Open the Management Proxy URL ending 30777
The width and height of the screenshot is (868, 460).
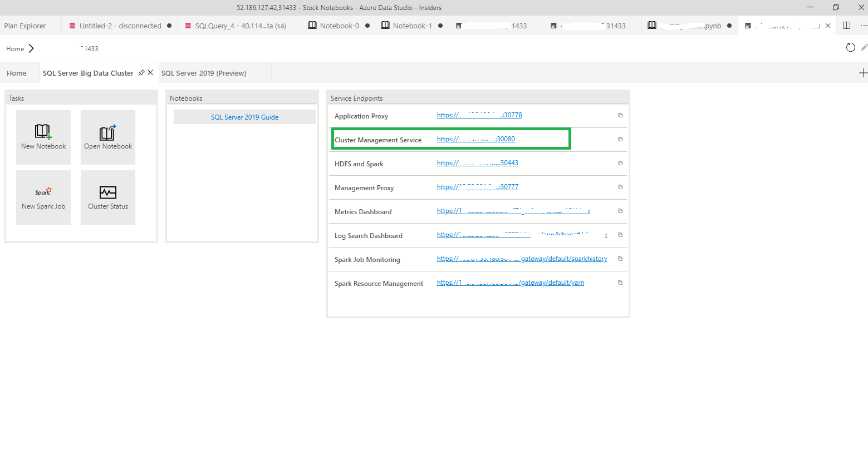[x=478, y=187]
